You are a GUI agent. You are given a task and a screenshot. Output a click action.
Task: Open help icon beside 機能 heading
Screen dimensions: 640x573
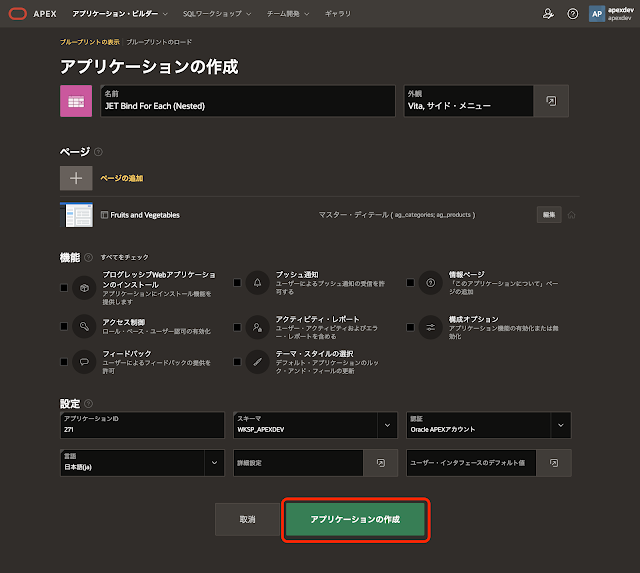88,258
